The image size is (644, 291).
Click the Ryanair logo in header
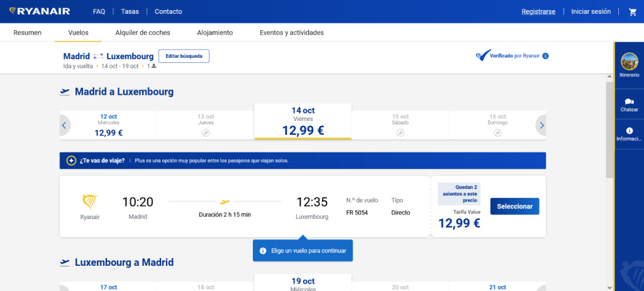tap(40, 11)
